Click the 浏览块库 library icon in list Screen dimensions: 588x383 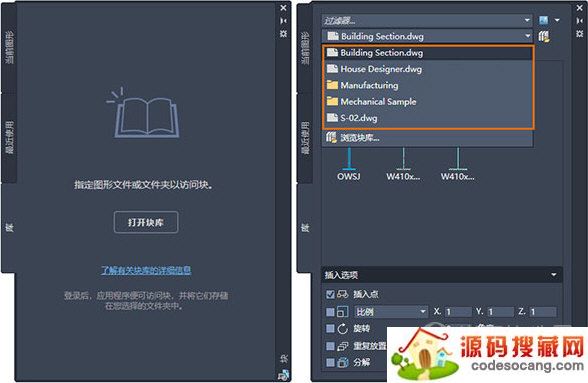pyautogui.click(x=331, y=138)
